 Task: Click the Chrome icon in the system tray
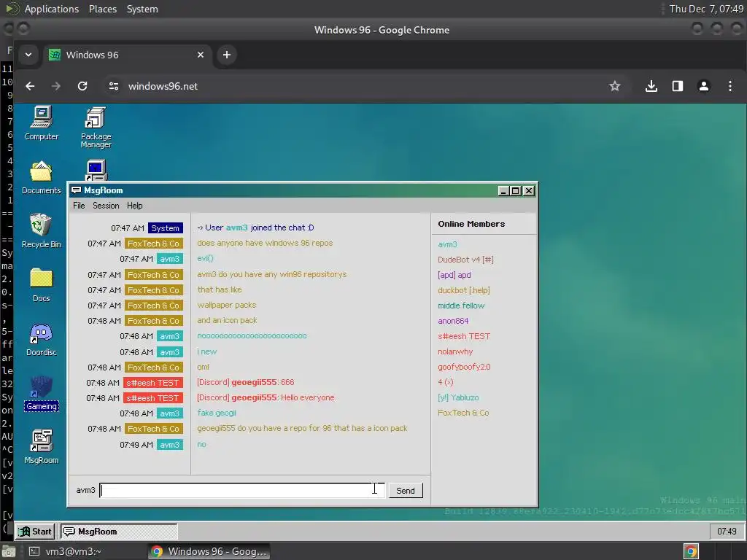tap(691, 551)
